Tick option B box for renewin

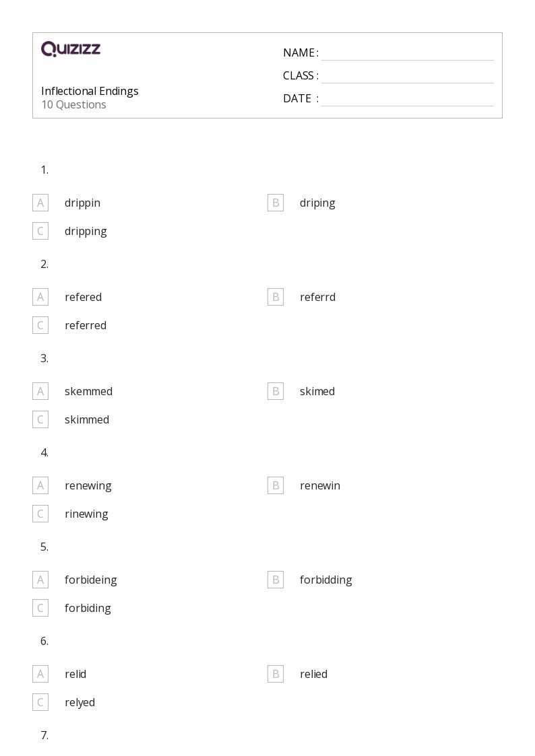coord(276,485)
